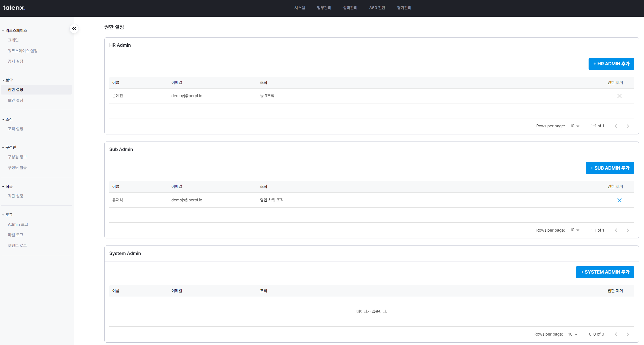Open Sub Admin rows per page dropdown
Viewport: 644px width, 345px height.
(575, 230)
